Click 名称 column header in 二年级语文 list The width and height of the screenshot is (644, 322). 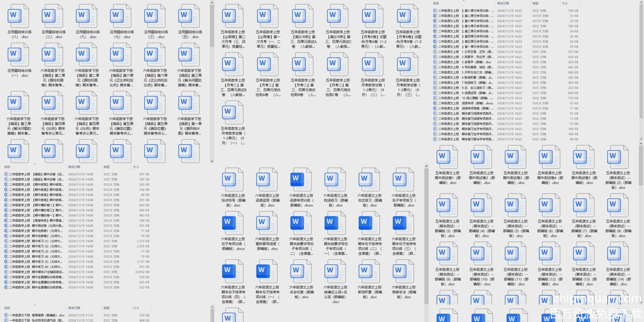point(436,3)
